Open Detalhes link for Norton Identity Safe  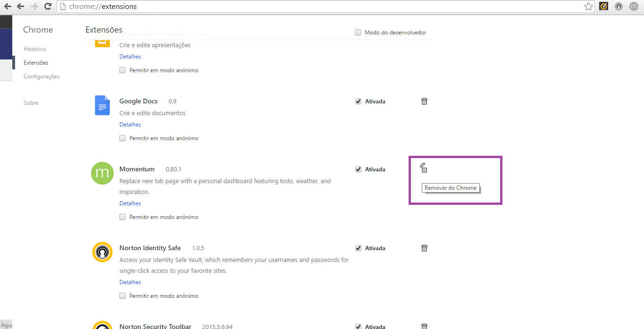(x=130, y=282)
